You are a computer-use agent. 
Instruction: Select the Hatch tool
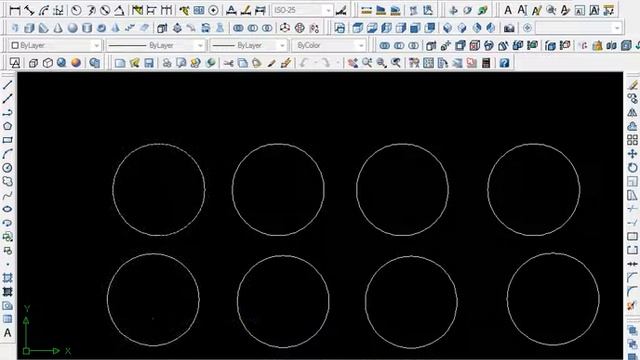7,278
